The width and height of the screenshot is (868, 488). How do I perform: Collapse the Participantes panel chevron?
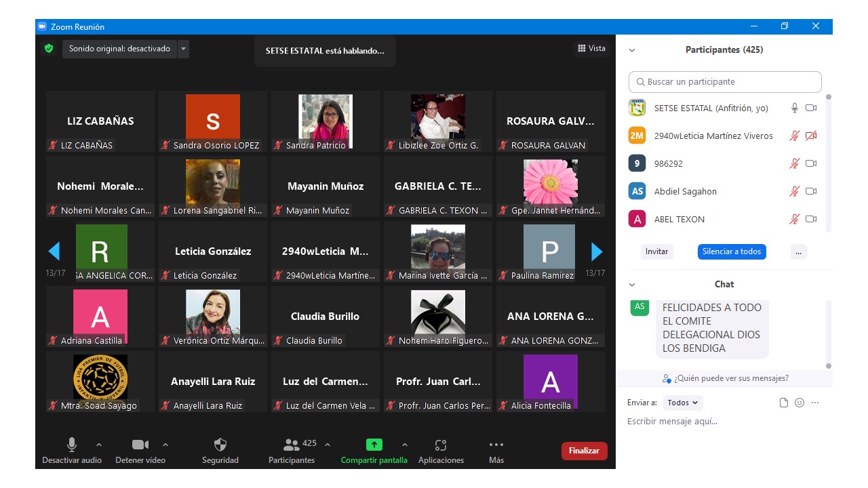(632, 50)
